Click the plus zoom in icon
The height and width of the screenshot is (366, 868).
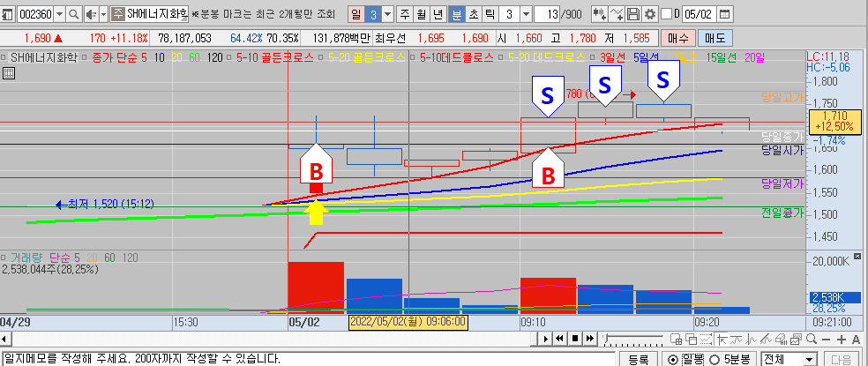click(x=842, y=340)
